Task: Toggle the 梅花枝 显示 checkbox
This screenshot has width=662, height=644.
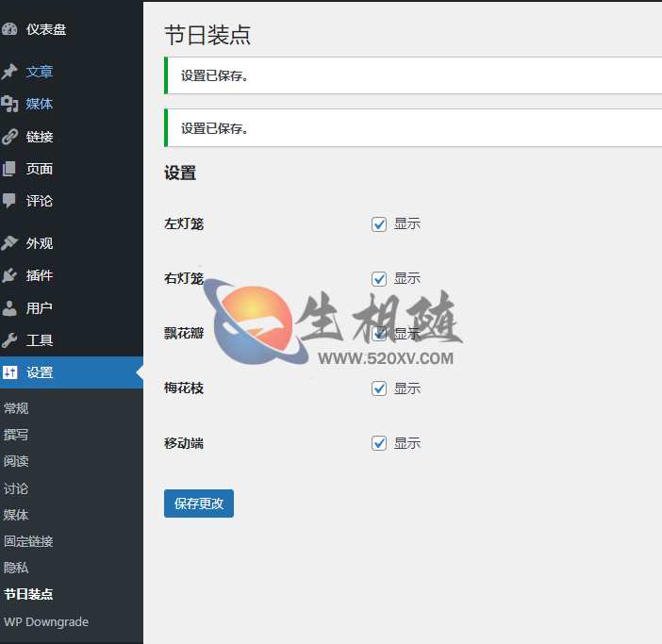Action: pyautogui.click(x=379, y=388)
